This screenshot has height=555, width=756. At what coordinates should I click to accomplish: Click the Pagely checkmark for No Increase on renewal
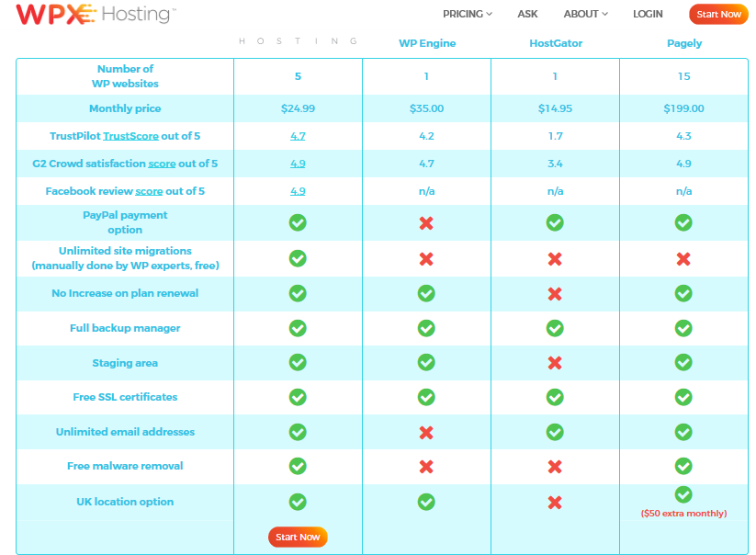point(683,293)
